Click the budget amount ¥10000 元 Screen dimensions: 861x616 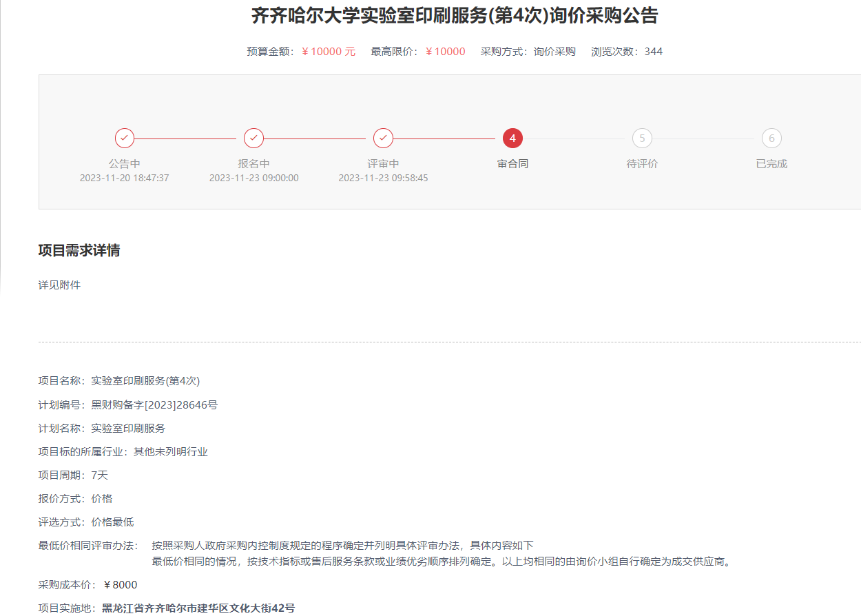(329, 52)
